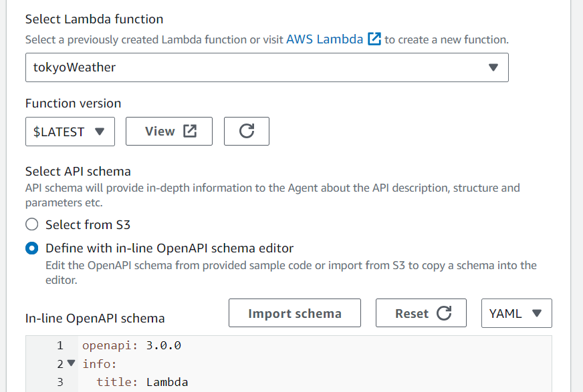Screen dimensions: 583x392
Task: Open the YAML format dropdown
Action: click(x=516, y=313)
